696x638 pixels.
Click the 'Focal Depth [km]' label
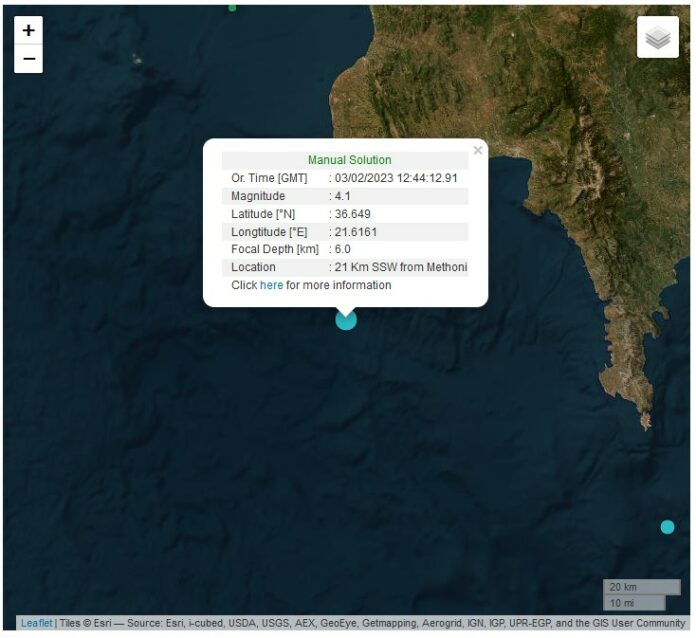(x=275, y=249)
